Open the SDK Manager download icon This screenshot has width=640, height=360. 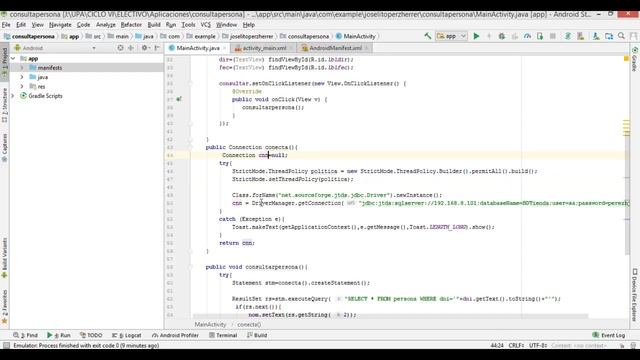point(596,36)
